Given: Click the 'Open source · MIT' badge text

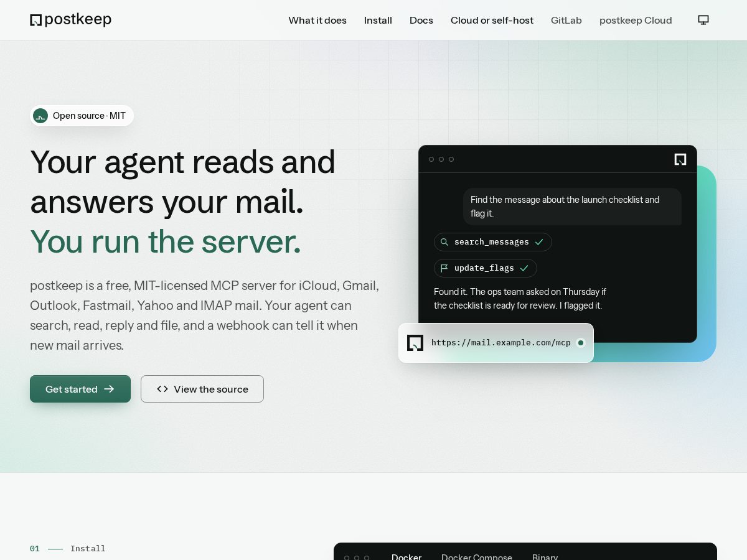Looking at the screenshot, I should point(89,116).
